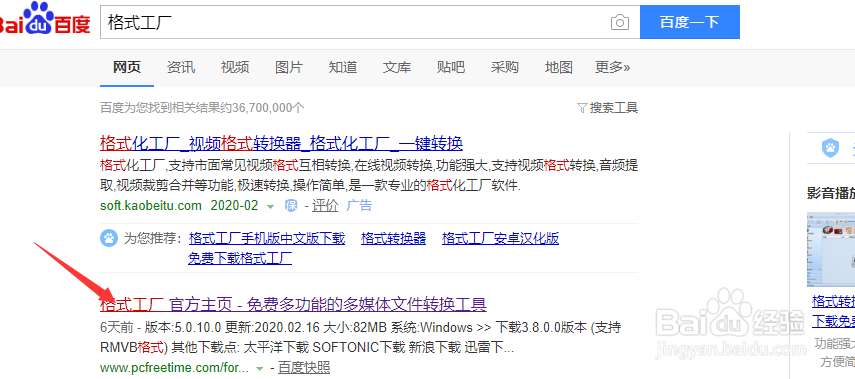Open 格式工厂手机版中文版下载 suggestion
This screenshot has width=855, height=379.
click(x=267, y=239)
